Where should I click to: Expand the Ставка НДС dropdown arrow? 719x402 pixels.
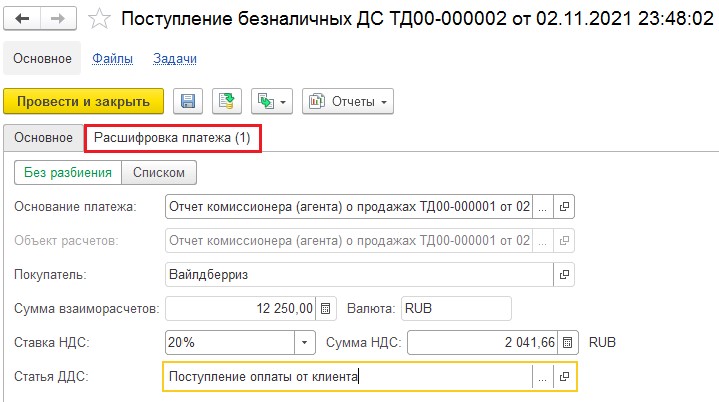point(304,342)
